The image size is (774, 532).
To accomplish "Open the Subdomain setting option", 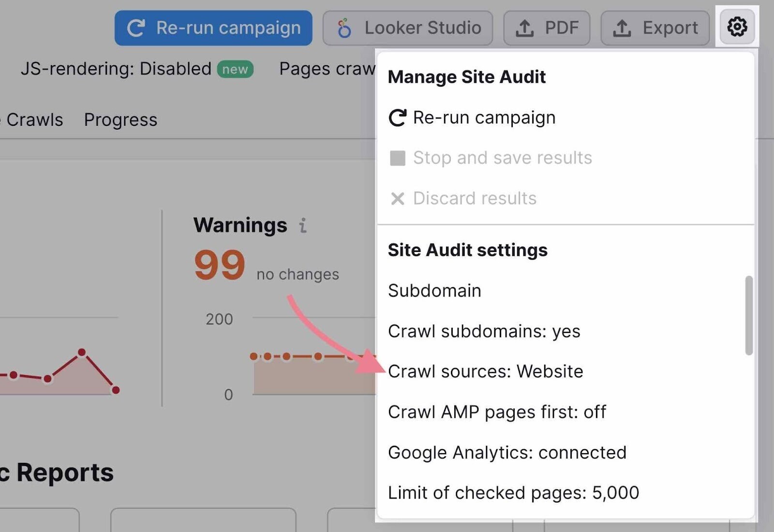I will point(434,290).
